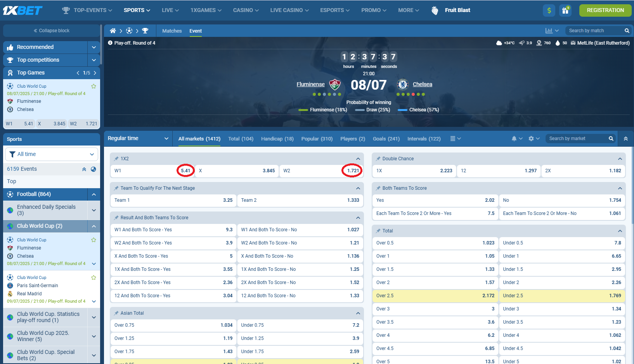Image resolution: width=634 pixels, height=364 pixels.
Task: Select W2 odds 1.721 in 1X2
Action: [321, 171]
